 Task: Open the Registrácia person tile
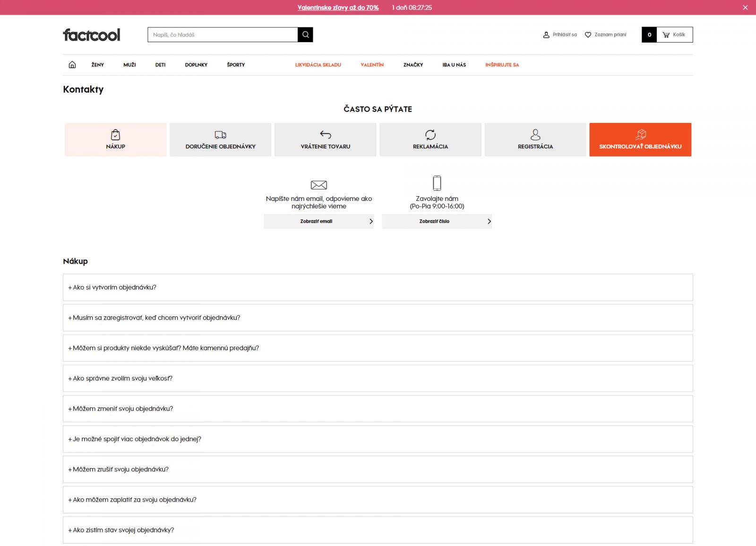(x=535, y=139)
